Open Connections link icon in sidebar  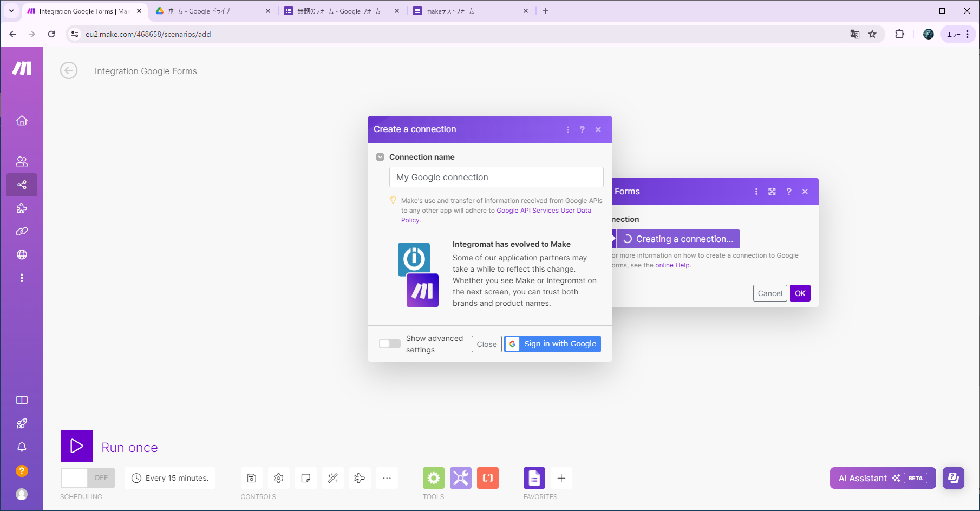click(x=22, y=231)
